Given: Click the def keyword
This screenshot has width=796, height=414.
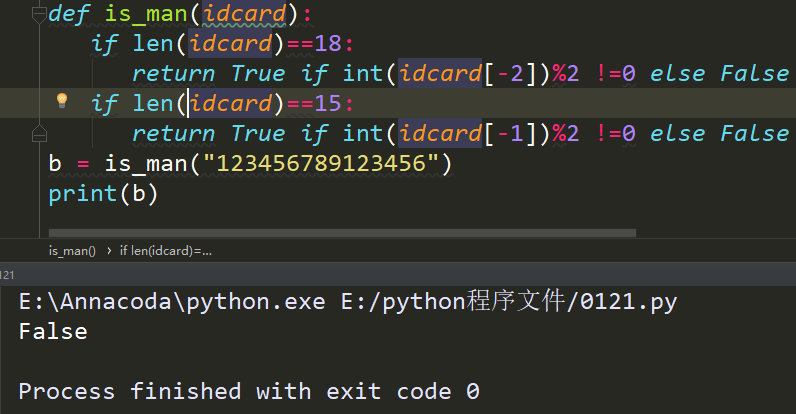Looking at the screenshot, I should point(69,14).
